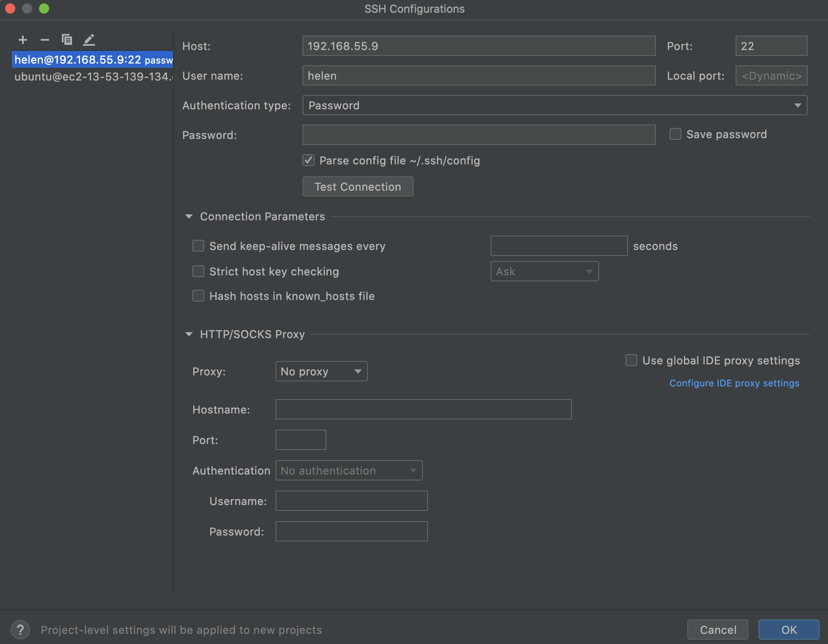Click the copy SSH configuration icon
This screenshot has width=828, height=644.
[x=66, y=39]
